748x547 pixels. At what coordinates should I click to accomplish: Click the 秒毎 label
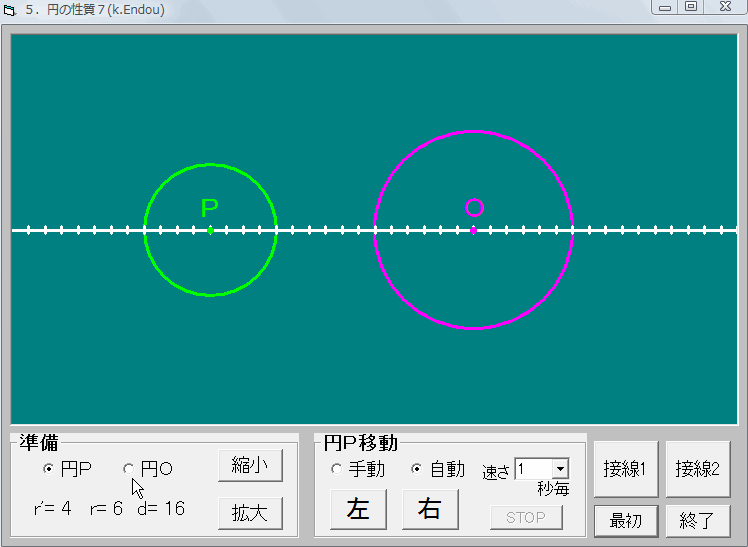[553, 489]
